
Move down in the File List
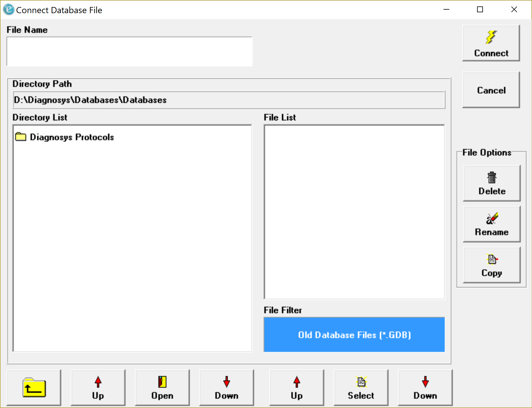(425, 388)
